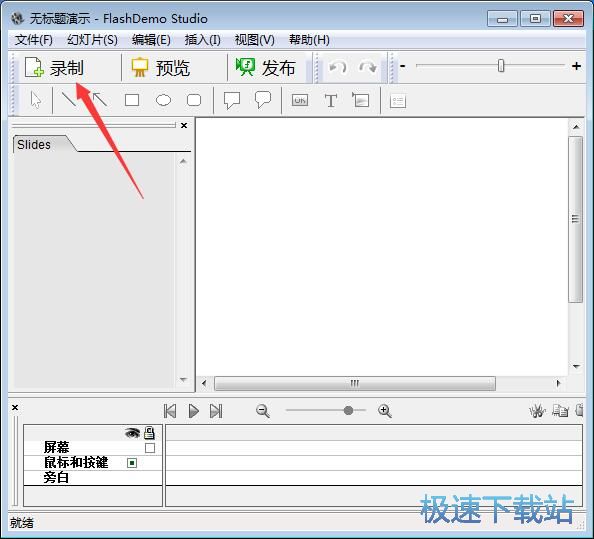Click canvas vertical scrollbar up arrow
The image size is (594, 539).
(x=576, y=127)
